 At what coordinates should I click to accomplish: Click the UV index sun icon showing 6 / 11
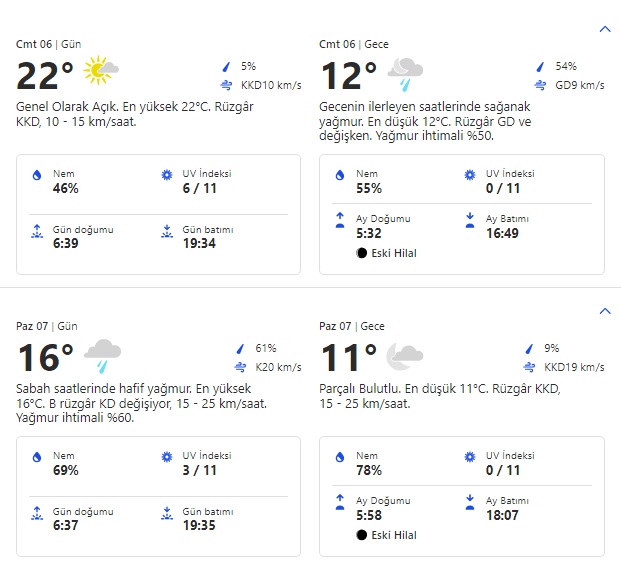point(167,175)
